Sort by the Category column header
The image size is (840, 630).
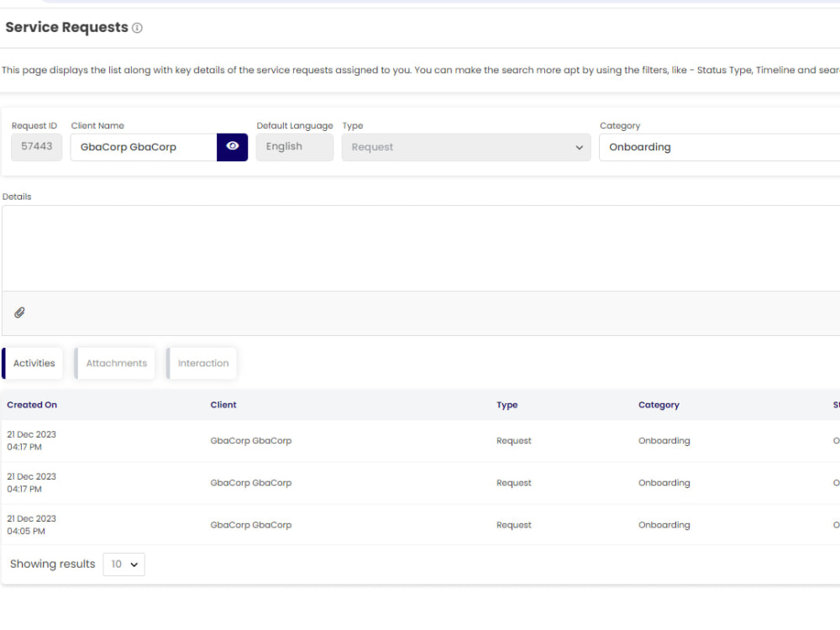coord(659,405)
